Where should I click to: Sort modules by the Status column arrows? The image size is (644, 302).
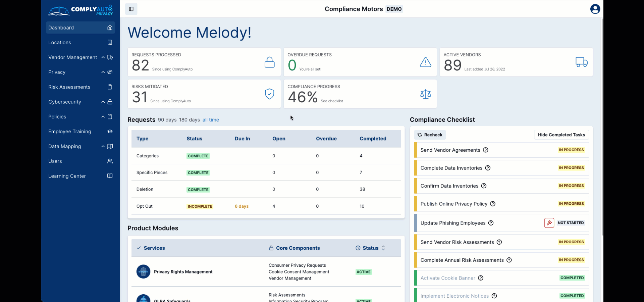click(383, 248)
